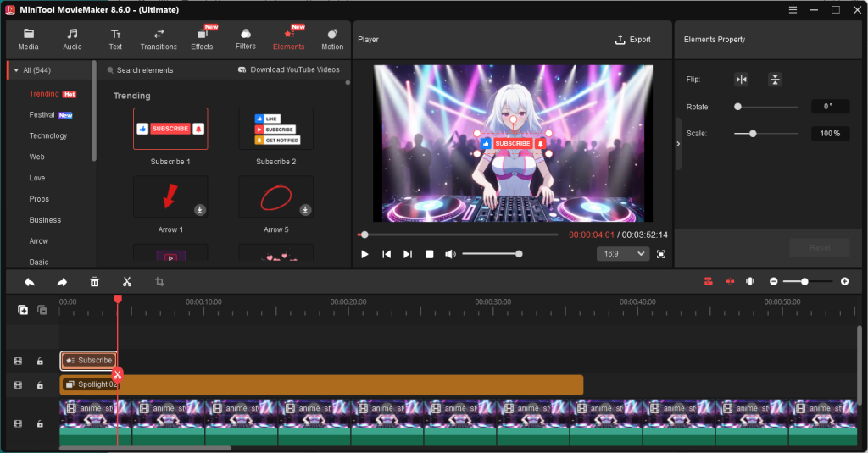Click the stop playback button
The height and width of the screenshot is (453, 868).
429,254
